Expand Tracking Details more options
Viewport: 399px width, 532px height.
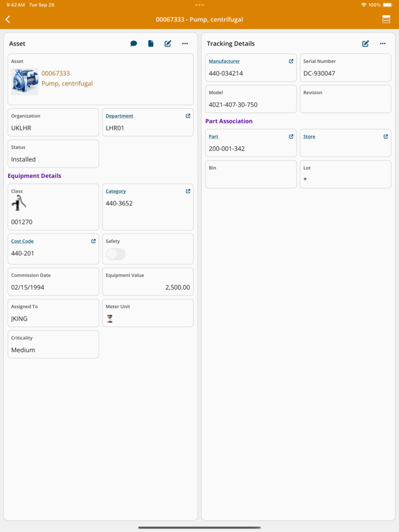(382, 44)
